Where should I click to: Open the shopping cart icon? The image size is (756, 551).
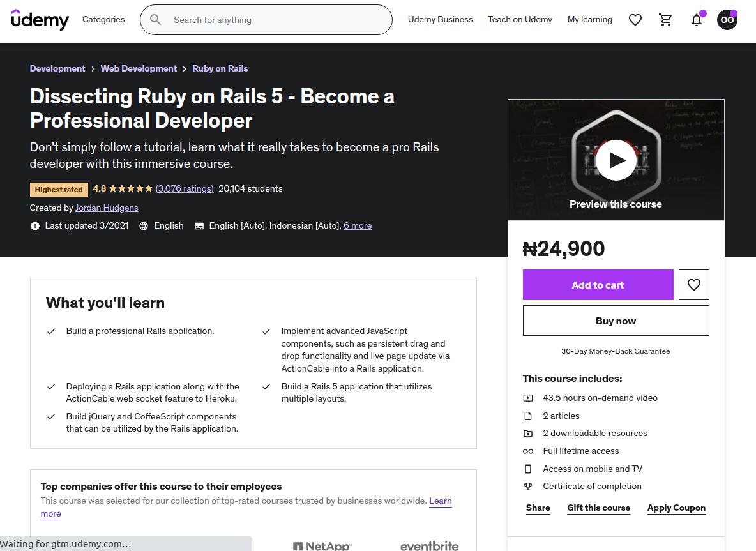[x=665, y=20]
